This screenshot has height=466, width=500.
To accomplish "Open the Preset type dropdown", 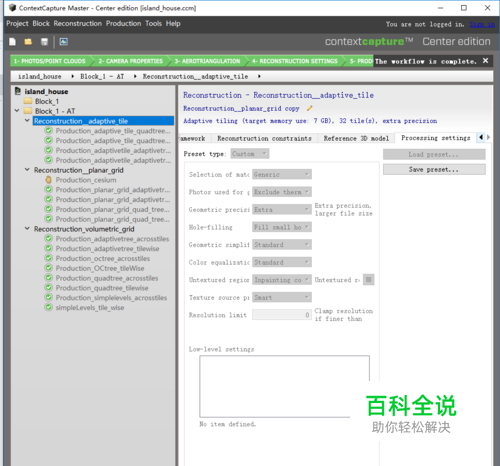I will (x=250, y=154).
